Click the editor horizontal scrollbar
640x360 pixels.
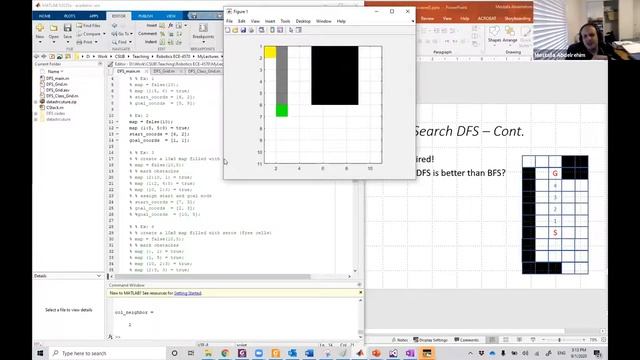(213, 276)
